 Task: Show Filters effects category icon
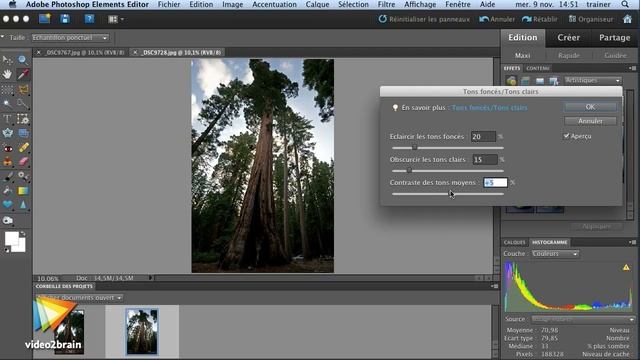pyautogui.click(x=511, y=80)
